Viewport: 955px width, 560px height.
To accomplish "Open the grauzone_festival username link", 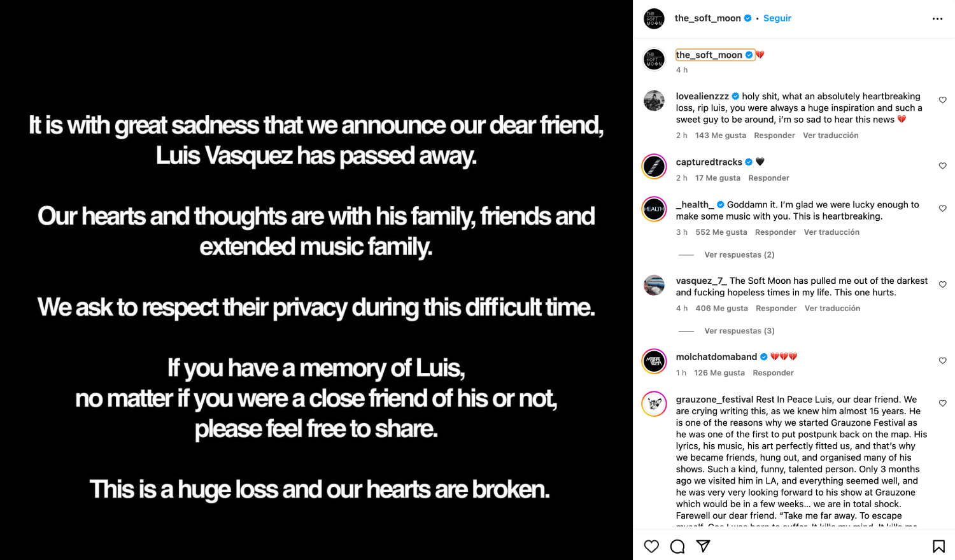I will click(714, 400).
